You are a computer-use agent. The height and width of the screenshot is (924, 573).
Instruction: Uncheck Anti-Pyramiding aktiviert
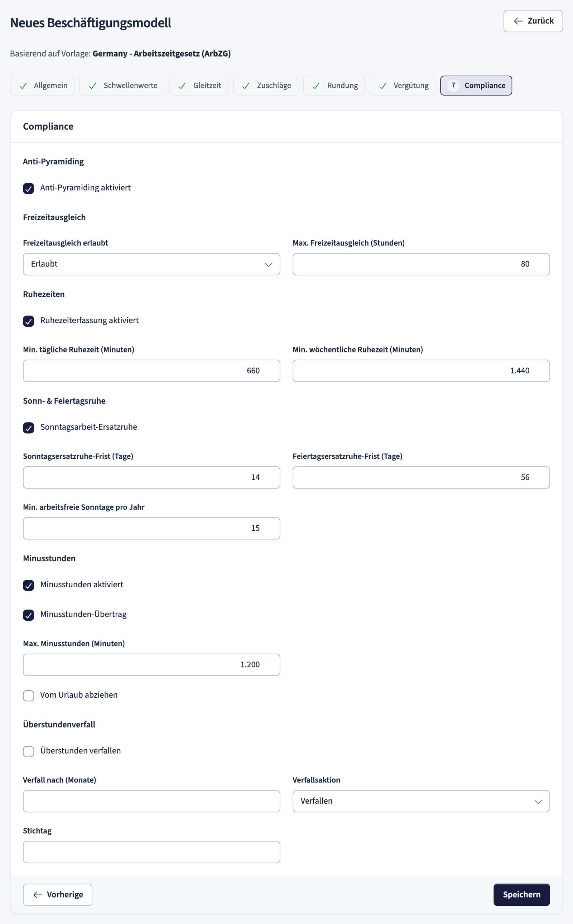point(28,188)
